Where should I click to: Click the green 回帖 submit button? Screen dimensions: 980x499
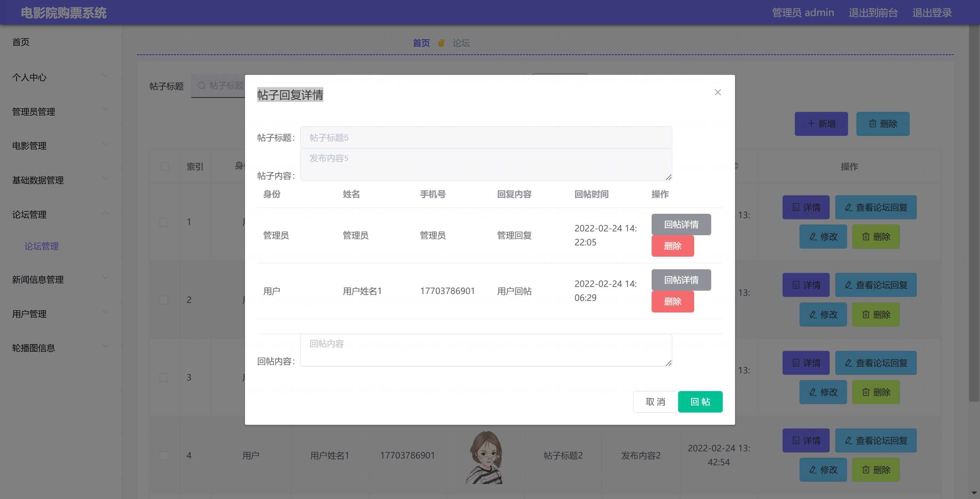pyautogui.click(x=700, y=402)
